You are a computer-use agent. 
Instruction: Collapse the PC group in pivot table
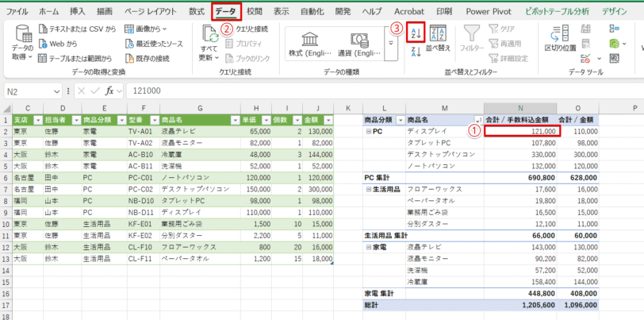point(368,132)
